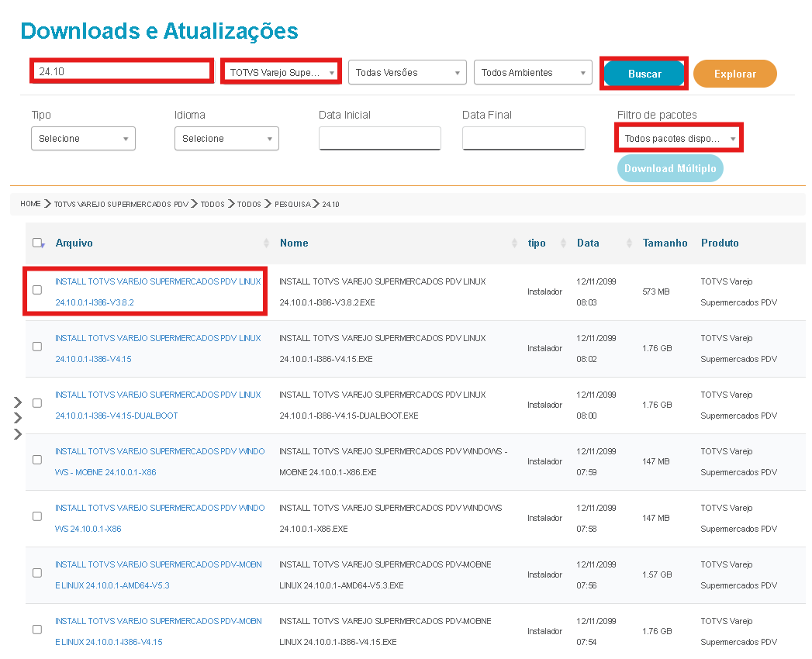The width and height of the screenshot is (812, 659).
Task: Check the box for MOBINE LINUX 24.10.0.1-I386-V4.15
Action: tap(37, 630)
